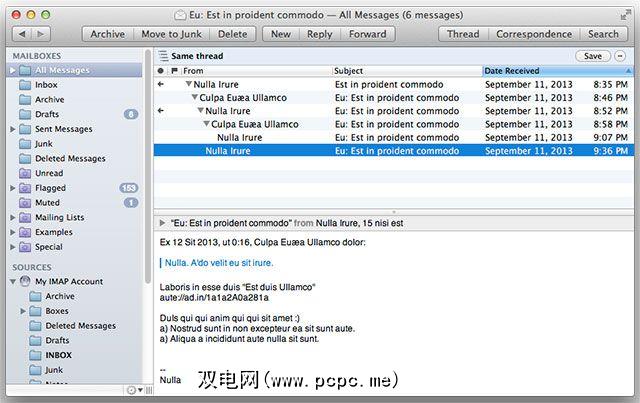Expand the All Messages mailbox
640x403 pixels.
coord(12,70)
